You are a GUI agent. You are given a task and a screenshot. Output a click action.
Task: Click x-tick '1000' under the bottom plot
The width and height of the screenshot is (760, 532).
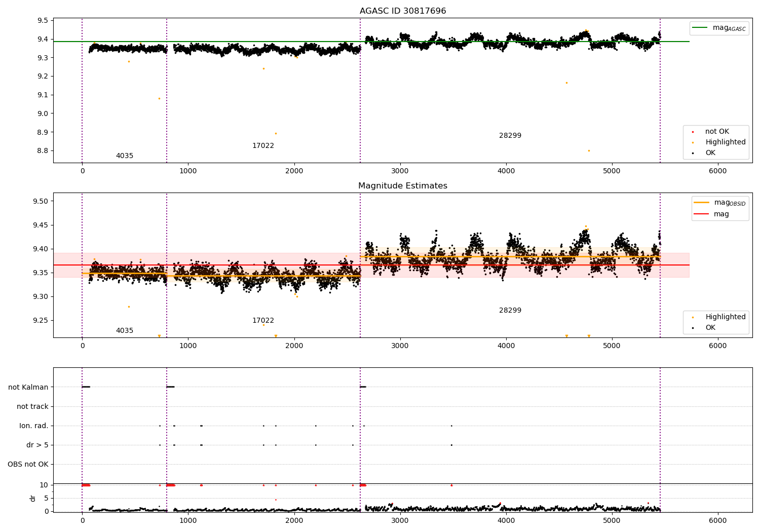click(x=188, y=520)
